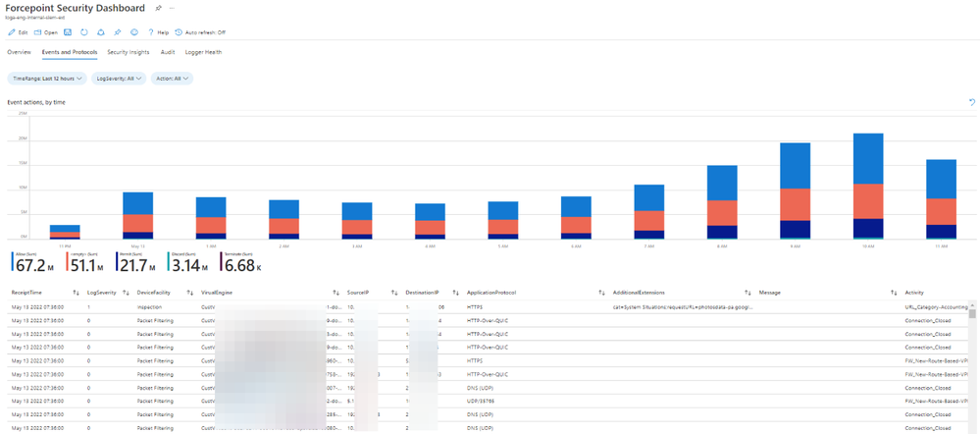Switch to the Overview tab

[x=19, y=52]
